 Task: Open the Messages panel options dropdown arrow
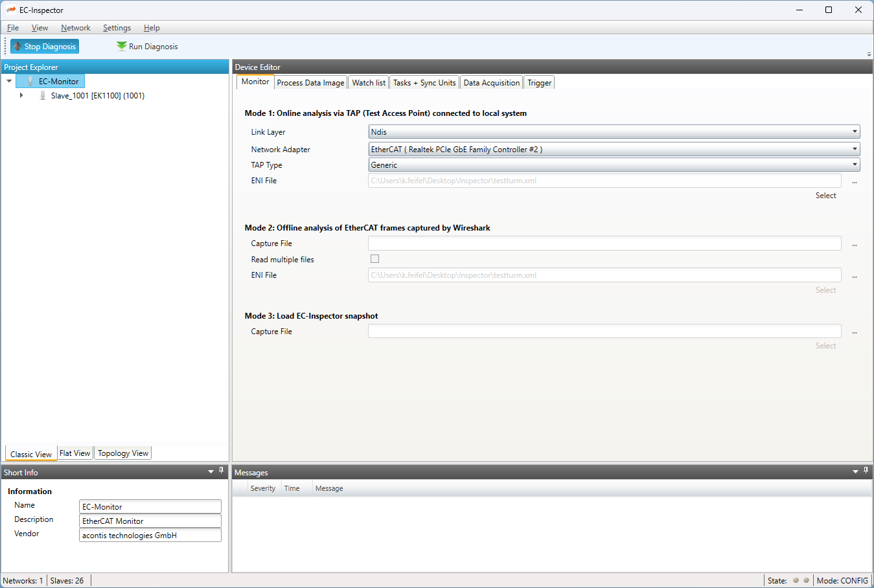tap(855, 472)
